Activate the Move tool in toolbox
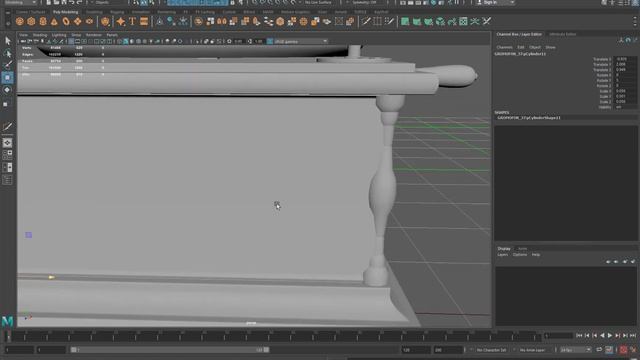 click(x=7, y=78)
